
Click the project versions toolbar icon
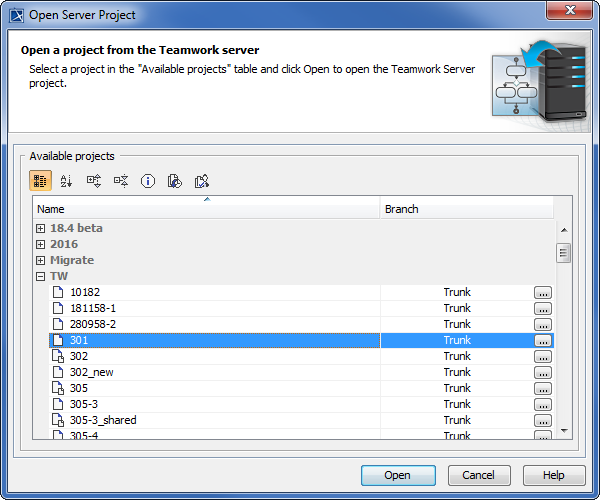(x=175, y=181)
